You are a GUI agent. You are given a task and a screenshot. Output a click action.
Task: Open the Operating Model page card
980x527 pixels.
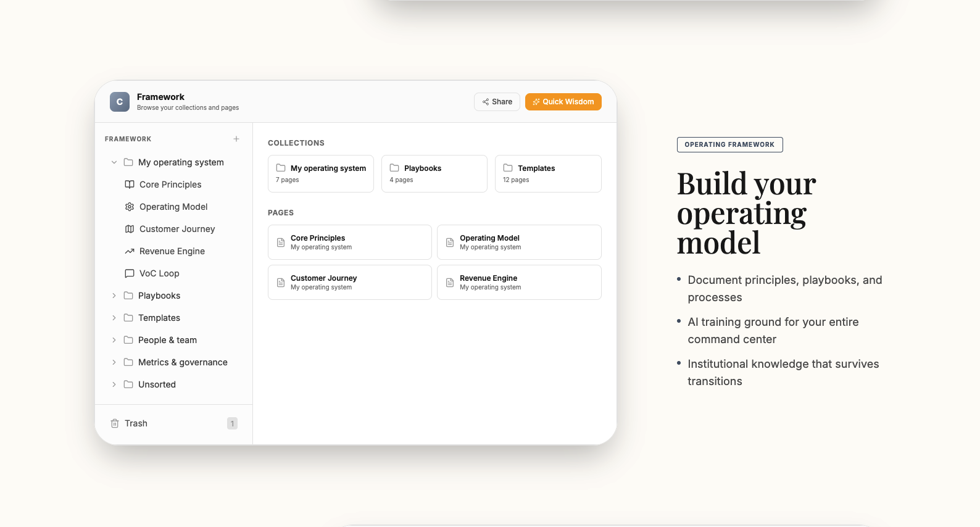click(519, 242)
